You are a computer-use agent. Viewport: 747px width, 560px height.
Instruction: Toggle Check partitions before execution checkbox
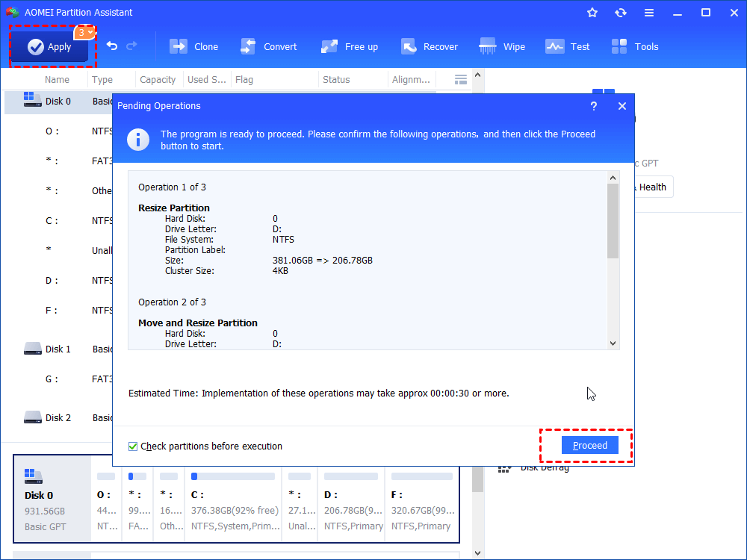click(x=133, y=447)
